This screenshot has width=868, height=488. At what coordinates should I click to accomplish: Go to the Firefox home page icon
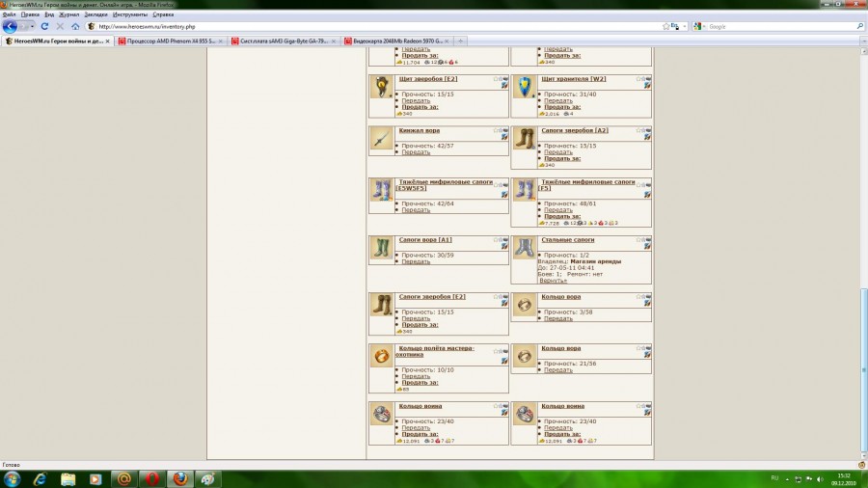[75, 26]
